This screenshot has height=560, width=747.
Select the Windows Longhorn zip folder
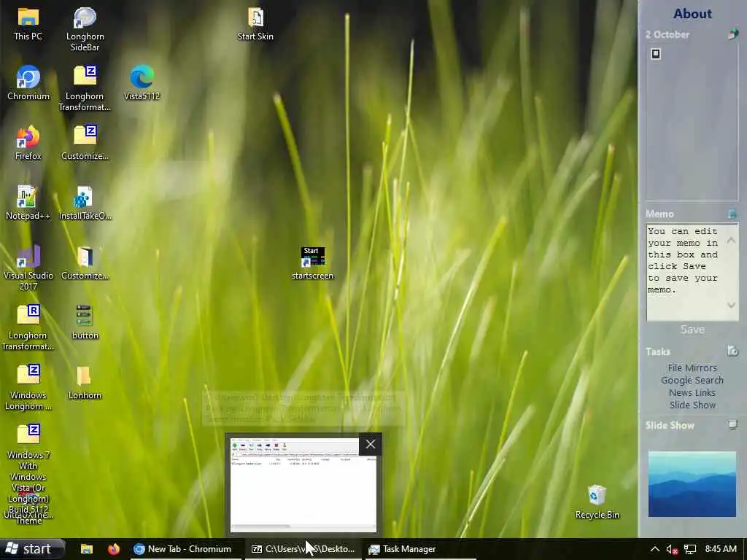pos(28,387)
